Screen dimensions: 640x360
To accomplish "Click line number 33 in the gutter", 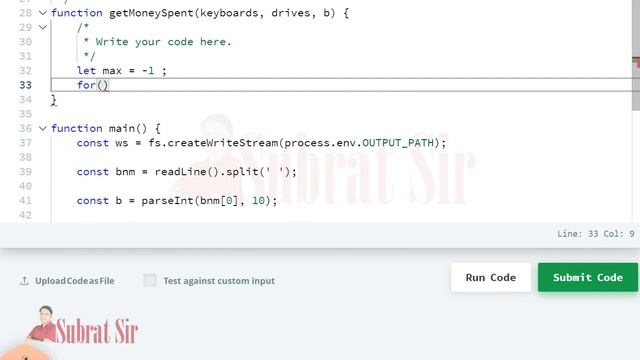I will coord(25,85).
